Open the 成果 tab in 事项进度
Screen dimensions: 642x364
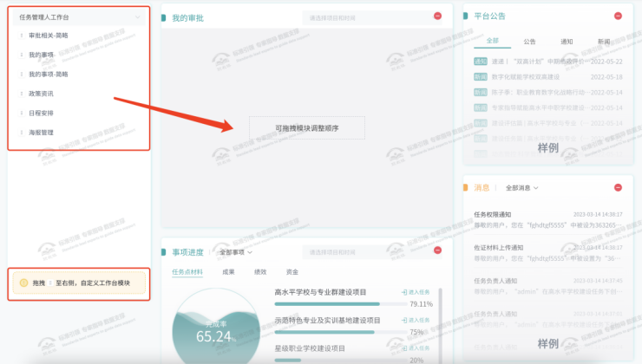[x=228, y=272]
